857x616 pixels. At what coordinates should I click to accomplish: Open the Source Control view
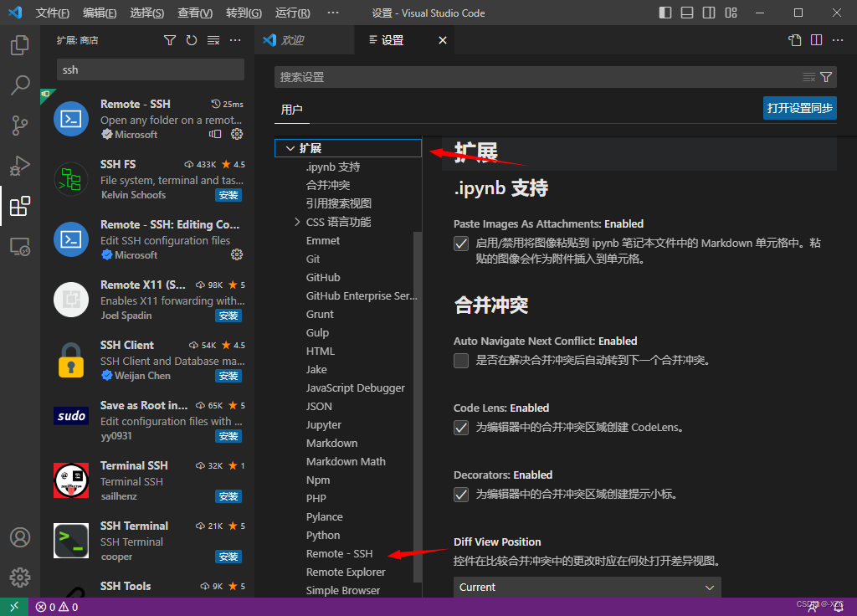coord(20,126)
